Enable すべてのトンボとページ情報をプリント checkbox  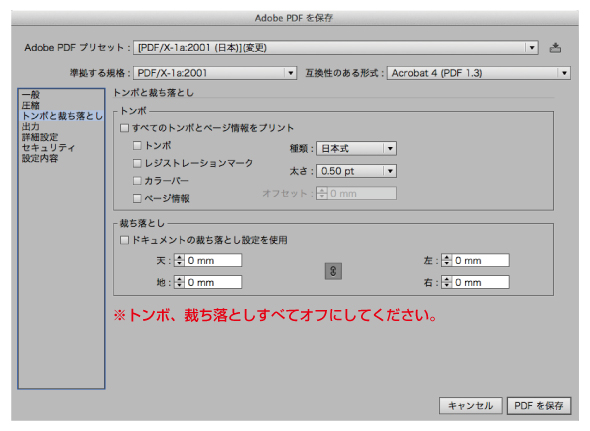pos(125,128)
